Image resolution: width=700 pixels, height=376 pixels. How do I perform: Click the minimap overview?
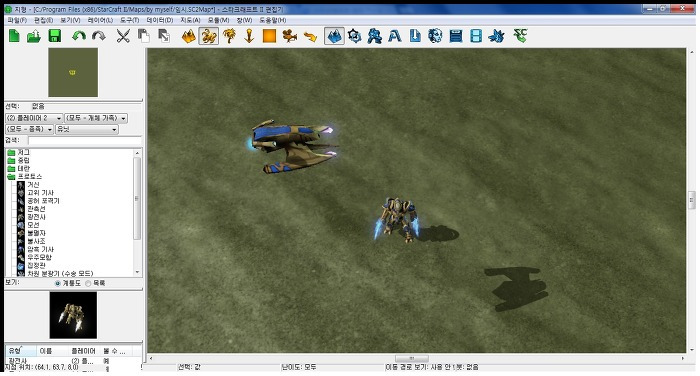click(73, 72)
